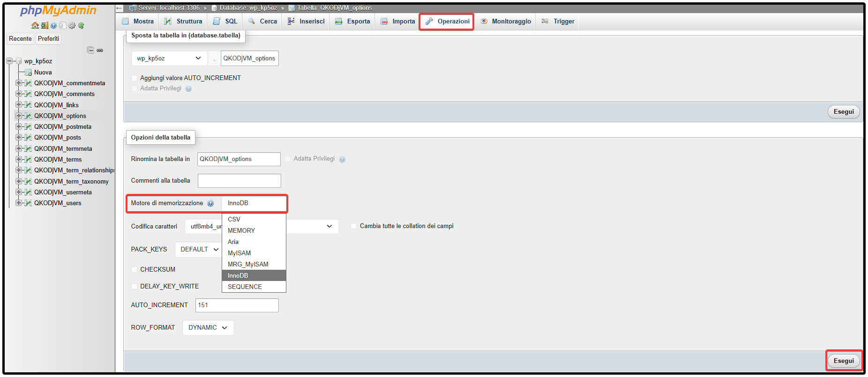Switch to the Struttura tab
The height and width of the screenshot is (377, 868).
(183, 21)
